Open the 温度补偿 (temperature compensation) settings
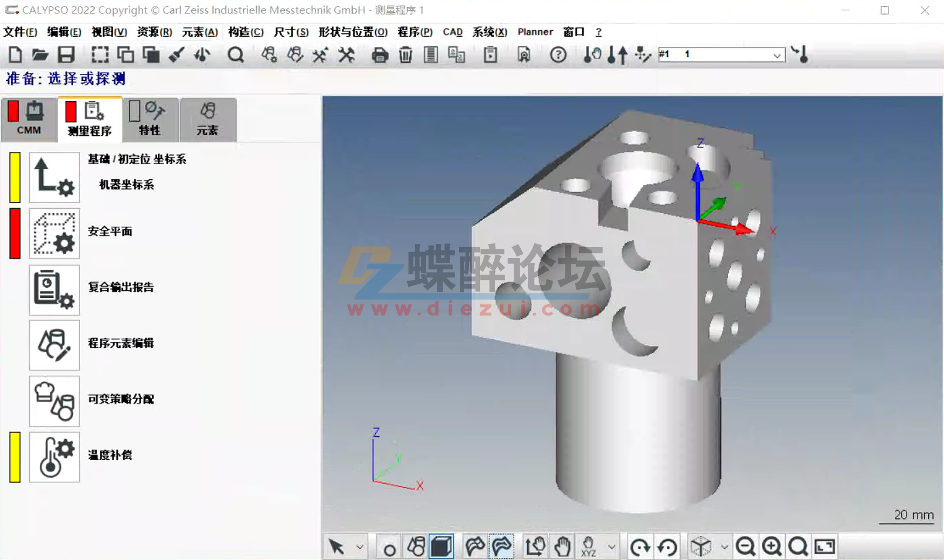The image size is (944, 560). point(54,457)
